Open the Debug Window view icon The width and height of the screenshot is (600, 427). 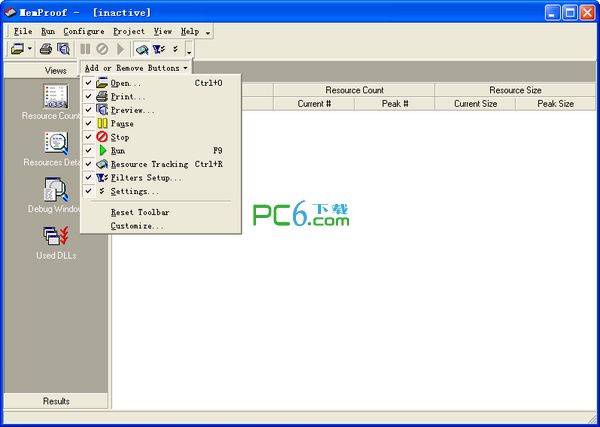click(55, 190)
